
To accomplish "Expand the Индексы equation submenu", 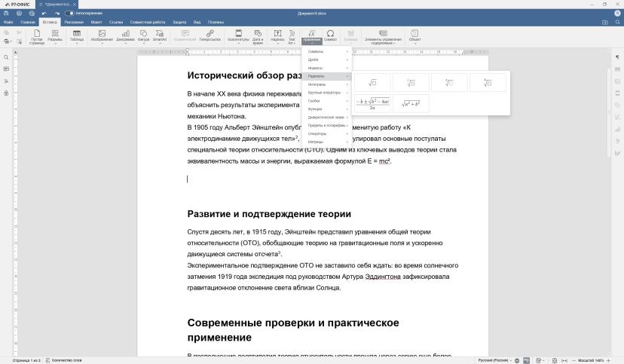I will point(327,68).
